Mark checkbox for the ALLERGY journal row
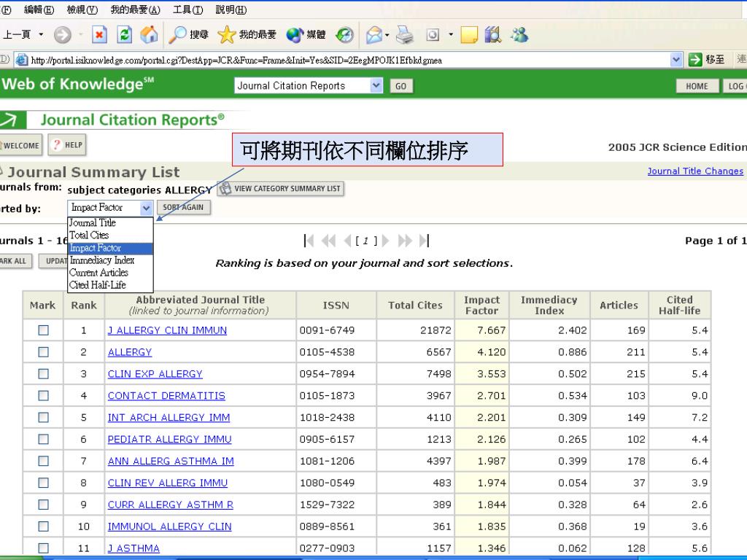Viewport: 747px width, 560px height. [43, 352]
